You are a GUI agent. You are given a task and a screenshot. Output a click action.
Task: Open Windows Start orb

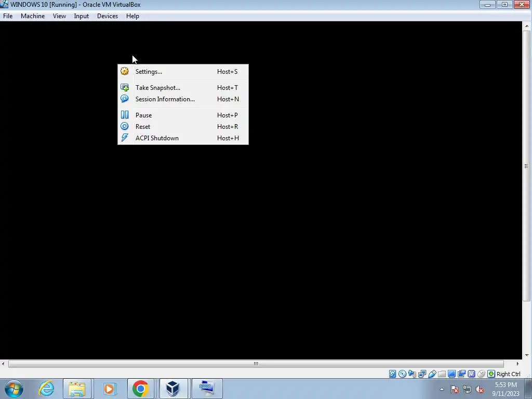(14, 389)
